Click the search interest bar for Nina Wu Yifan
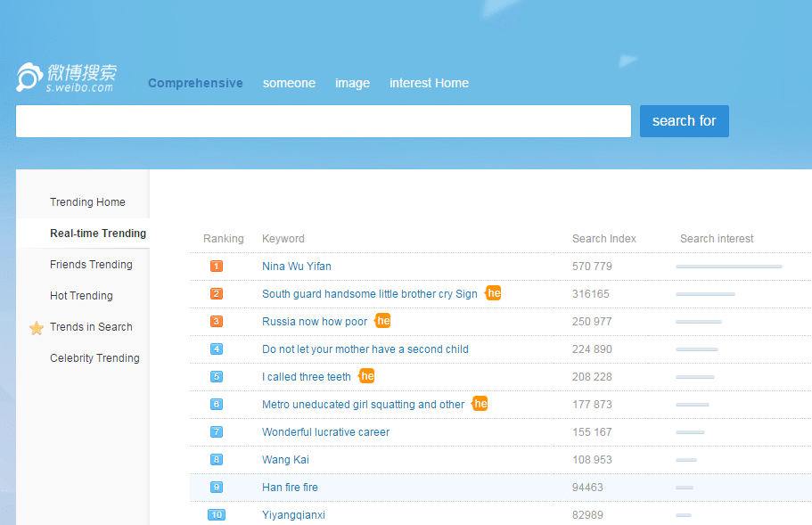Screen dimensions: 812x525 coord(728,267)
